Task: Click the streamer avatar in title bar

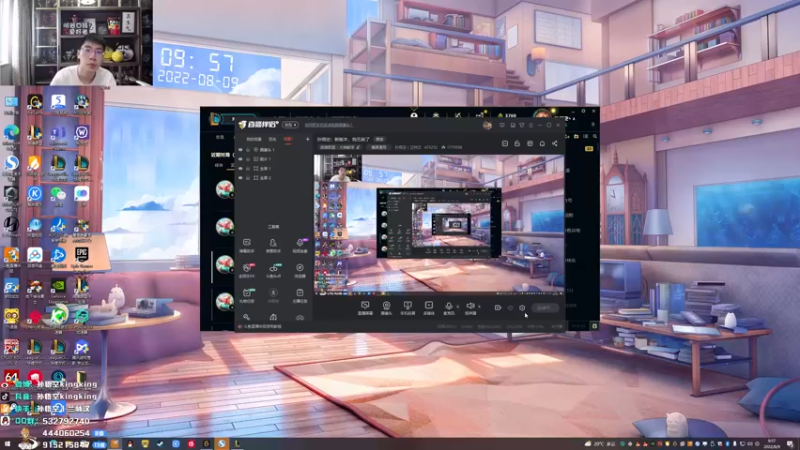Action: 487,125
